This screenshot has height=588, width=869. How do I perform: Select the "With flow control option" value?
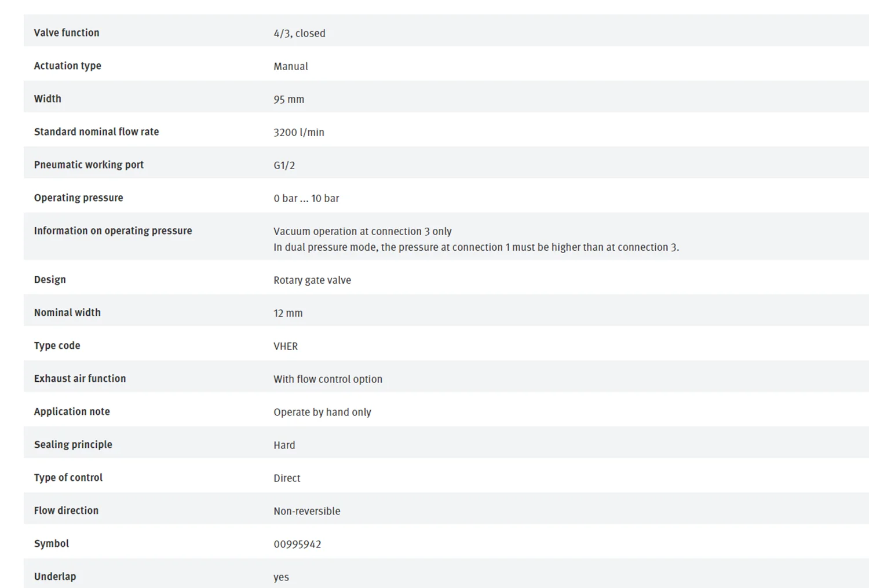[327, 379]
